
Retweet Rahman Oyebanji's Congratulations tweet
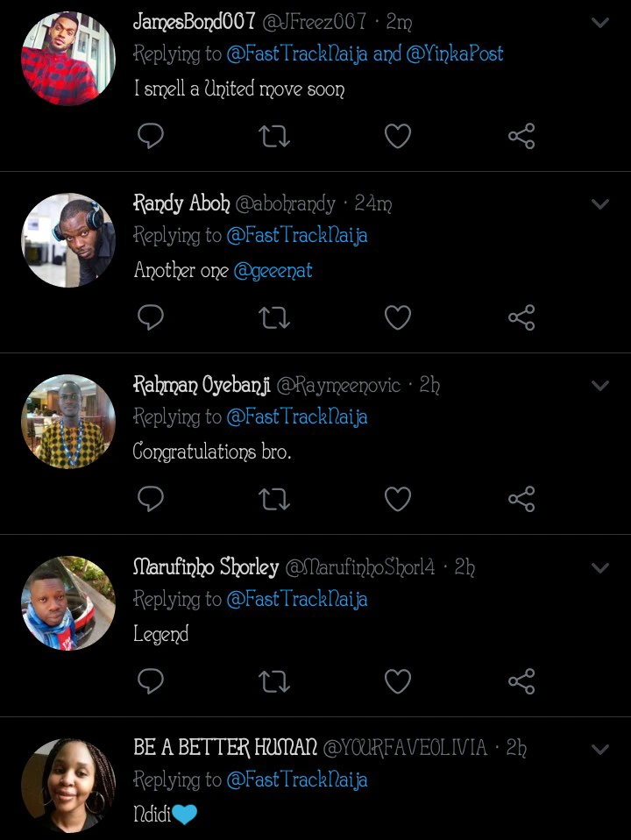(x=274, y=499)
